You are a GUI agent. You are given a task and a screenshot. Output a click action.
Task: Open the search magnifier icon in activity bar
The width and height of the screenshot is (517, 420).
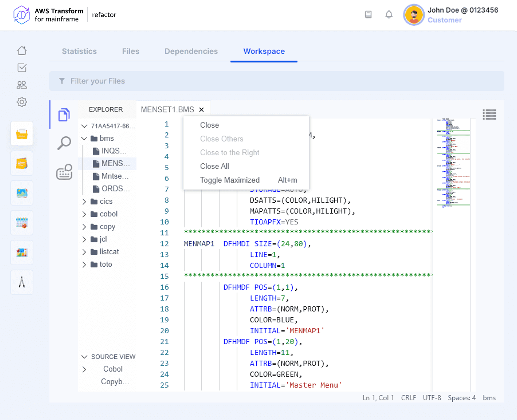click(64, 143)
